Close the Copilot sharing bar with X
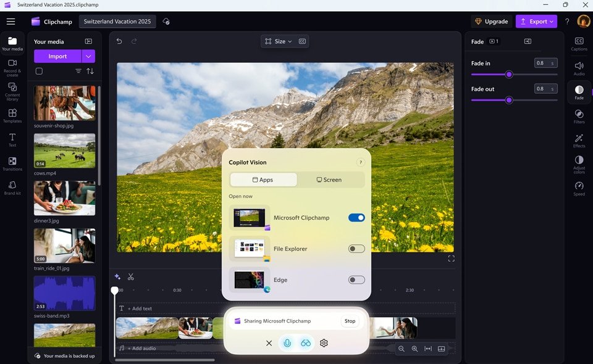Viewport: 593px width, 364px height. point(269,343)
